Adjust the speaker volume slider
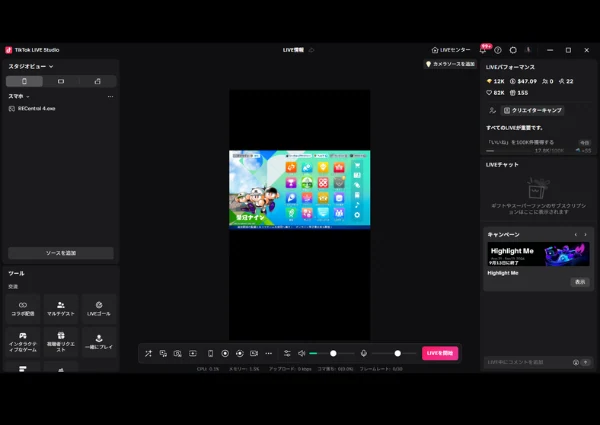 (x=332, y=353)
